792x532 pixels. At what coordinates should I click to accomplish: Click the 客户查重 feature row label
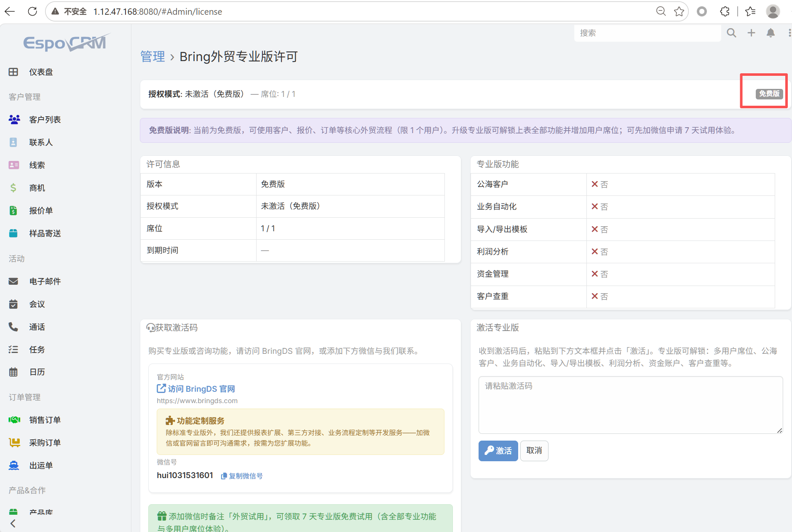(492, 296)
